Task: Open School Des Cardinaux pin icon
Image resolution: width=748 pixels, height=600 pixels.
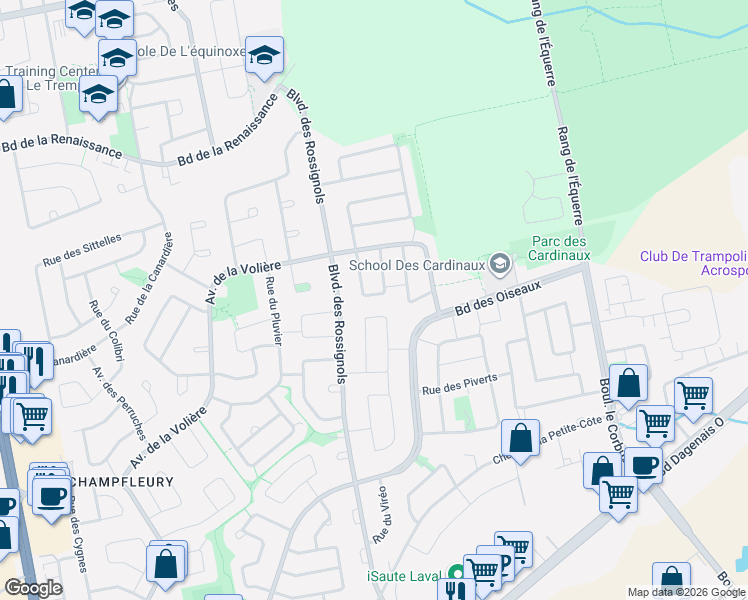Action: click(x=499, y=264)
